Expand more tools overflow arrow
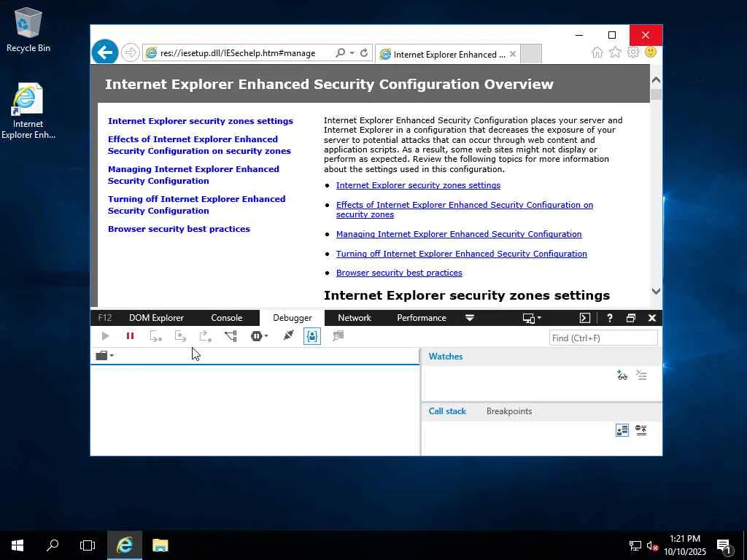 coord(470,318)
